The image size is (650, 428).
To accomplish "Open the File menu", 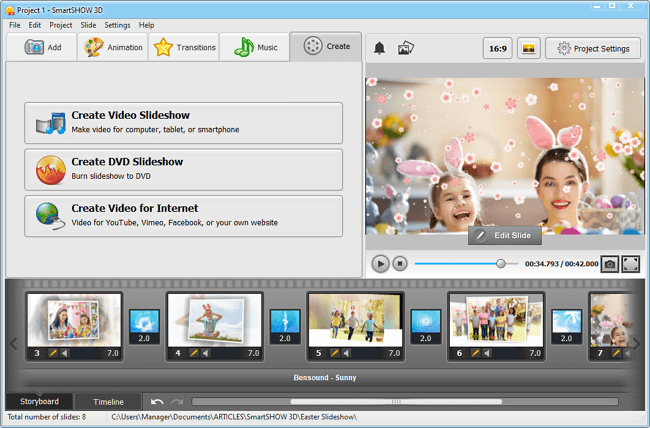I will click(x=15, y=25).
